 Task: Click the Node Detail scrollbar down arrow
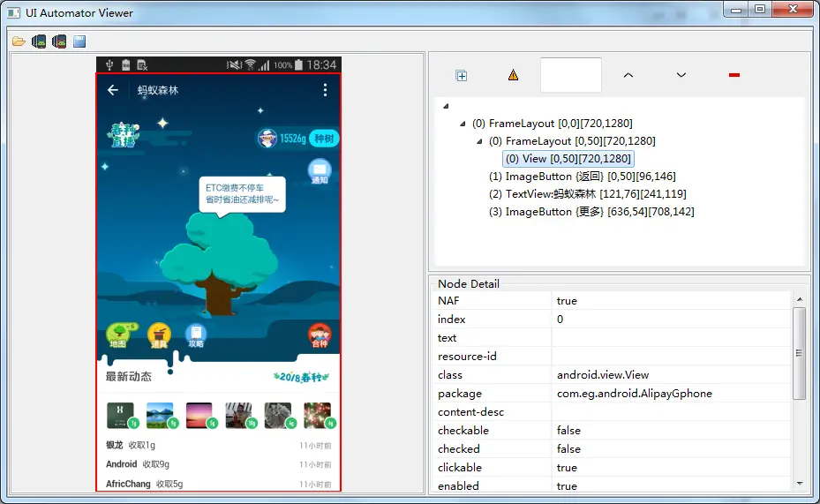coord(799,484)
